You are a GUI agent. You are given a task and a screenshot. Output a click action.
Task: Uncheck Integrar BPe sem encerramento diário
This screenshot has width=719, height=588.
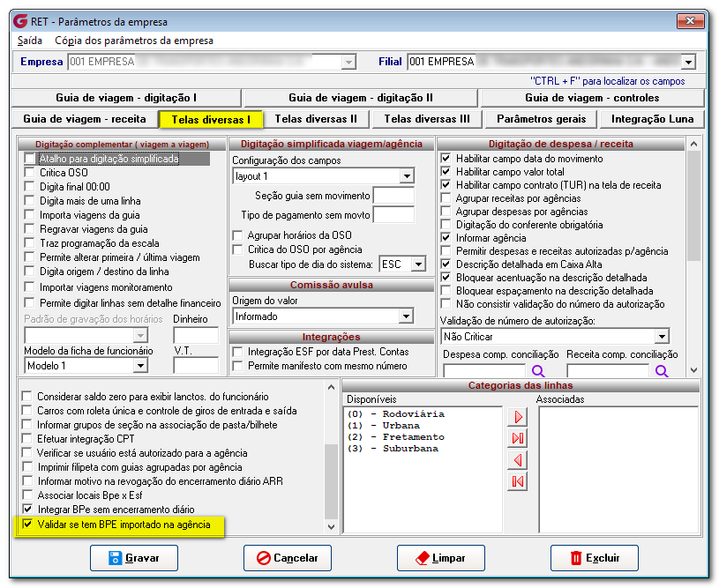click(27, 510)
